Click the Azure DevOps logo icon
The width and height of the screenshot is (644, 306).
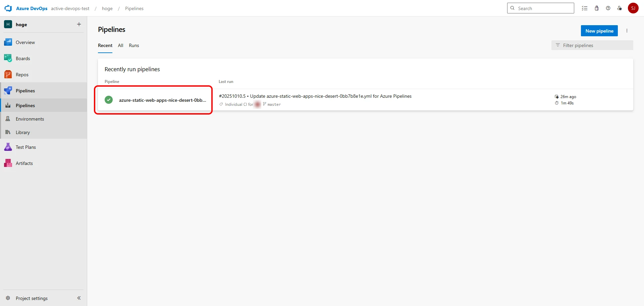pyautogui.click(x=8, y=8)
